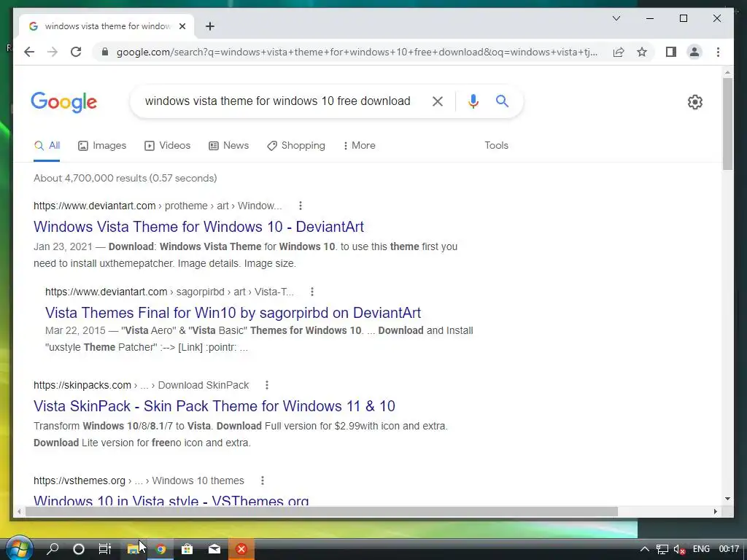Change ENG input language
The height and width of the screenshot is (560, 747).
701,549
